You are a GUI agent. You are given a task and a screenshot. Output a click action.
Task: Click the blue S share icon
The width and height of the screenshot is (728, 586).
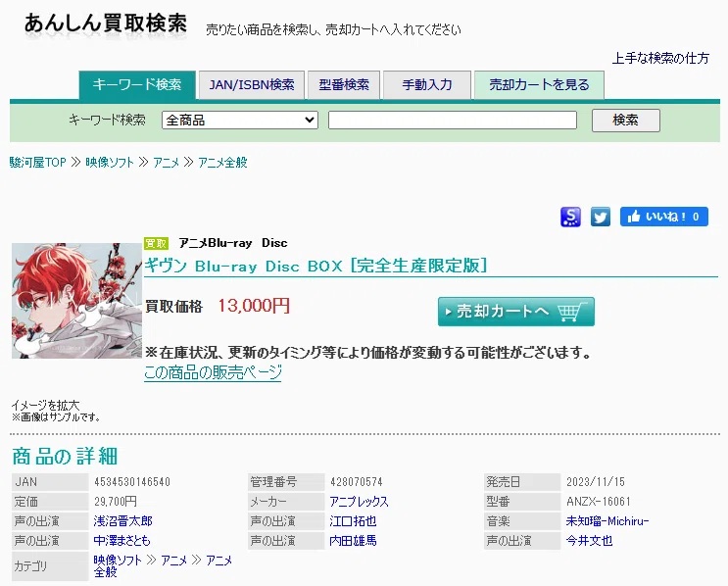(x=570, y=217)
